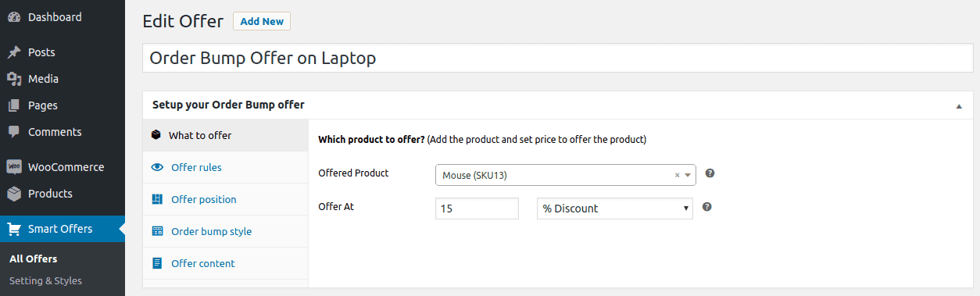Click the Products box icon
Viewport: 980px width, 296px height.
point(14,194)
